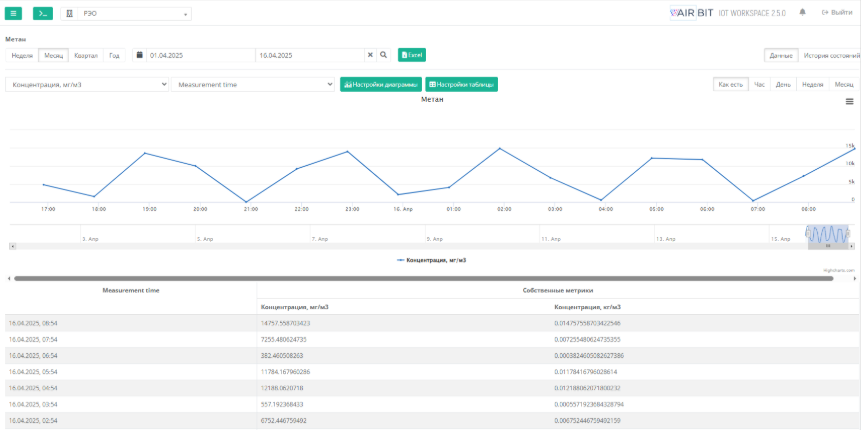Viewport: 861px width, 430px height.
Task: Export data with the Excel button
Action: pyautogui.click(x=412, y=55)
